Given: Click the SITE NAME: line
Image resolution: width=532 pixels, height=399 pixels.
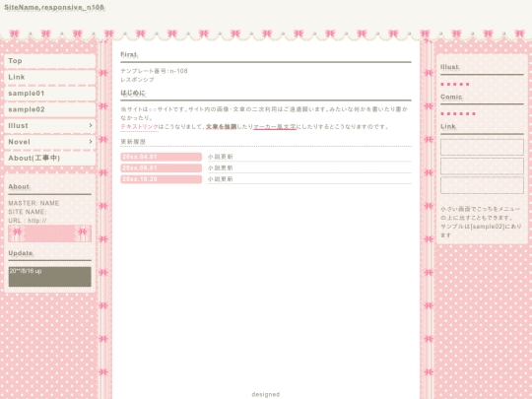Looking at the screenshot, I should tap(28, 212).
